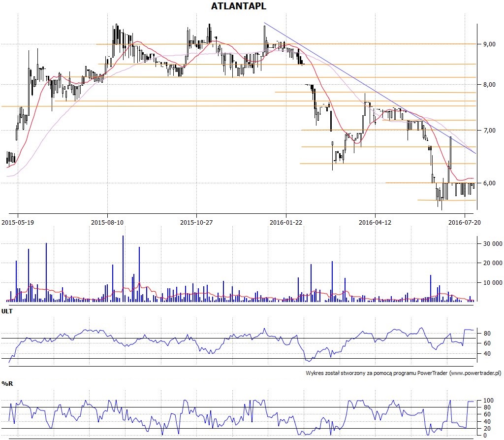Click the ULT axis value 80
Viewport: 504px width, 440px height.
coord(487,334)
